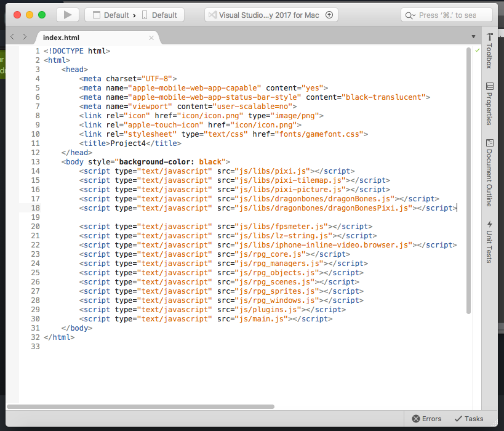504x431 pixels.
Task: Click the Properties panel icon
Action: pos(489,86)
